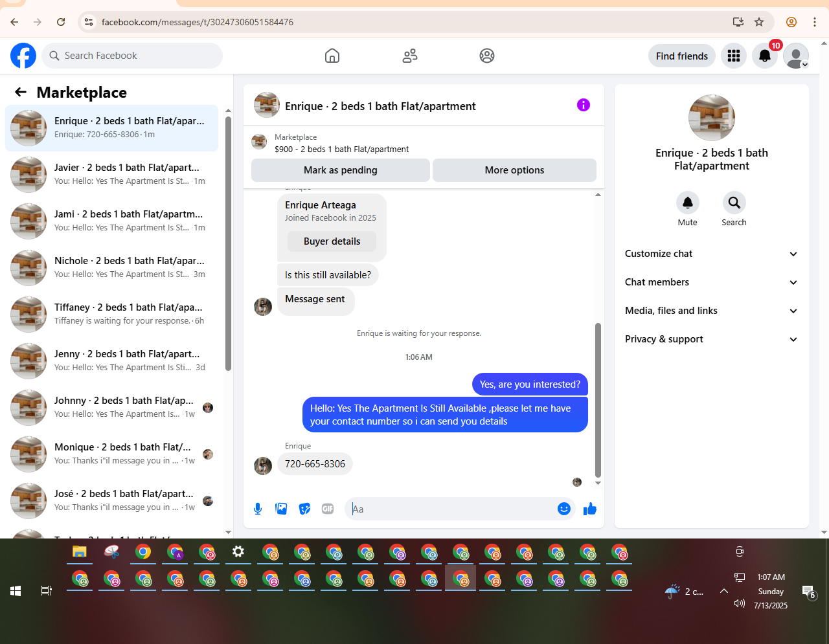Open Buyer details for Enrique Arteaga

[x=332, y=241]
